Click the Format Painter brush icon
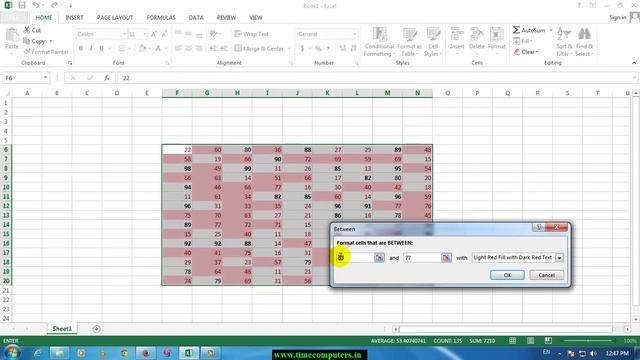 point(27,51)
